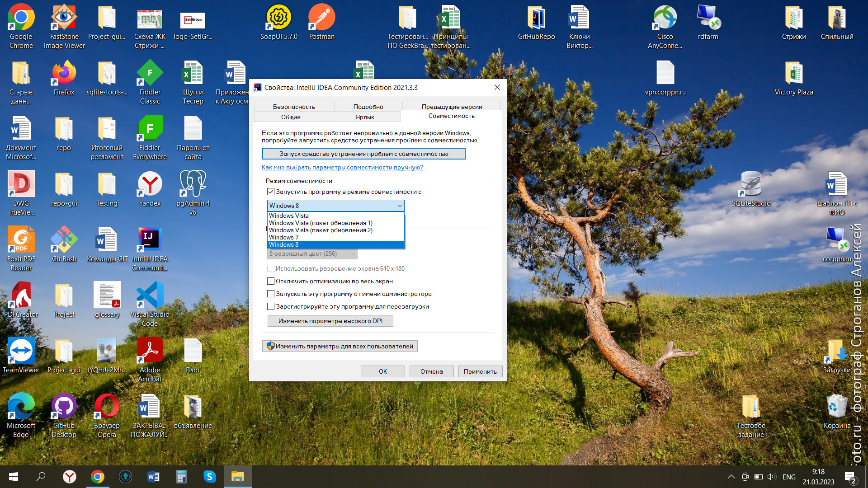Open the GitHubRepo folder icon
Image resolution: width=868 pixels, height=488 pixels.
coord(536,22)
